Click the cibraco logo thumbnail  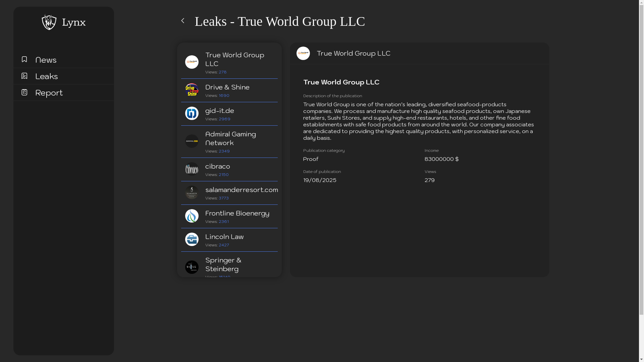(x=192, y=169)
